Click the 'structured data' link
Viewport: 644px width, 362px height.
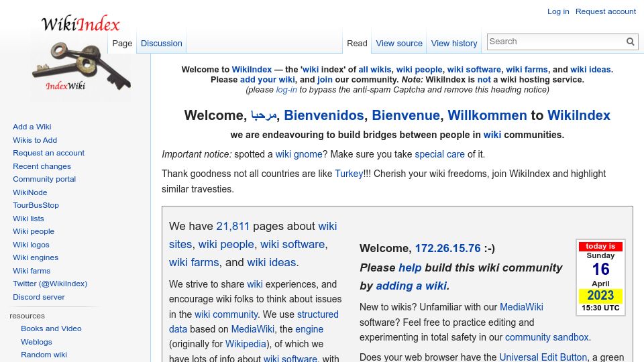tap(317, 314)
